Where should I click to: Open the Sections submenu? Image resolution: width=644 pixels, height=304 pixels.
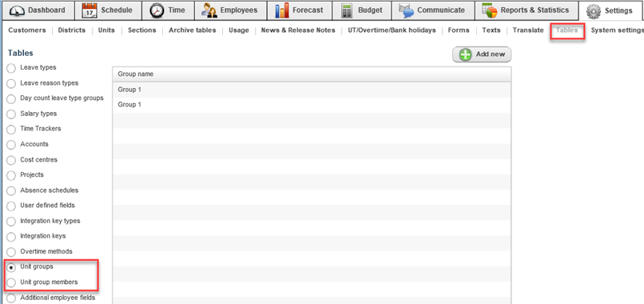(141, 30)
